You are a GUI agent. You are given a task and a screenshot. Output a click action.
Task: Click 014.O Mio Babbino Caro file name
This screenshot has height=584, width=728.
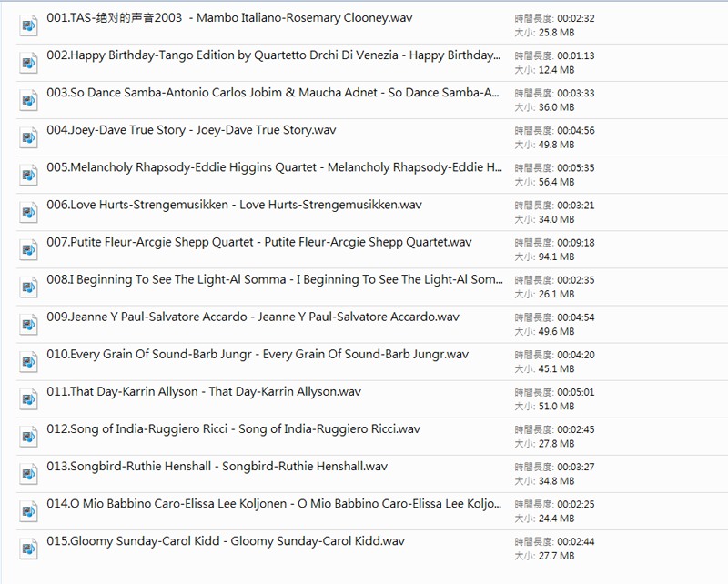pyautogui.click(x=273, y=504)
